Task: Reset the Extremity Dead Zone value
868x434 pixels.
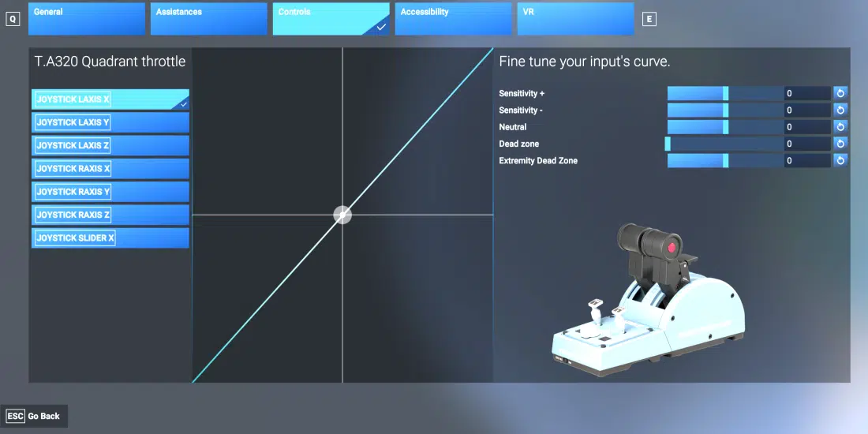Action: point(840,161)
